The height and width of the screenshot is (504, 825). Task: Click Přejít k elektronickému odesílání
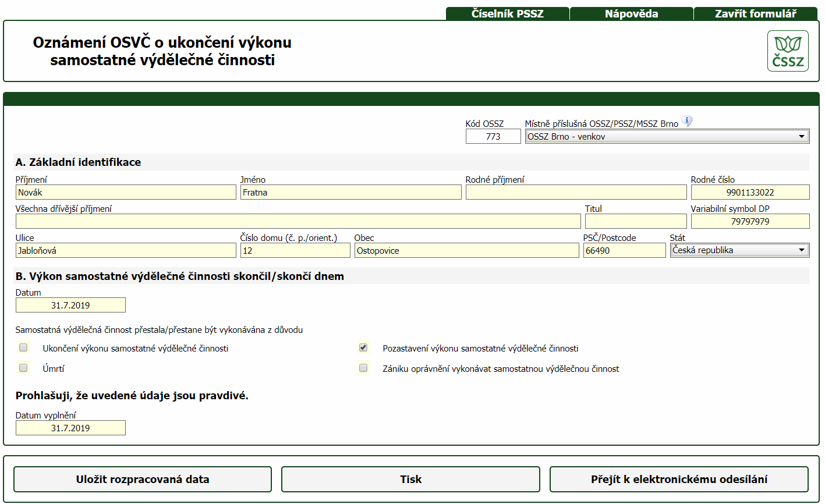point(679,480)
